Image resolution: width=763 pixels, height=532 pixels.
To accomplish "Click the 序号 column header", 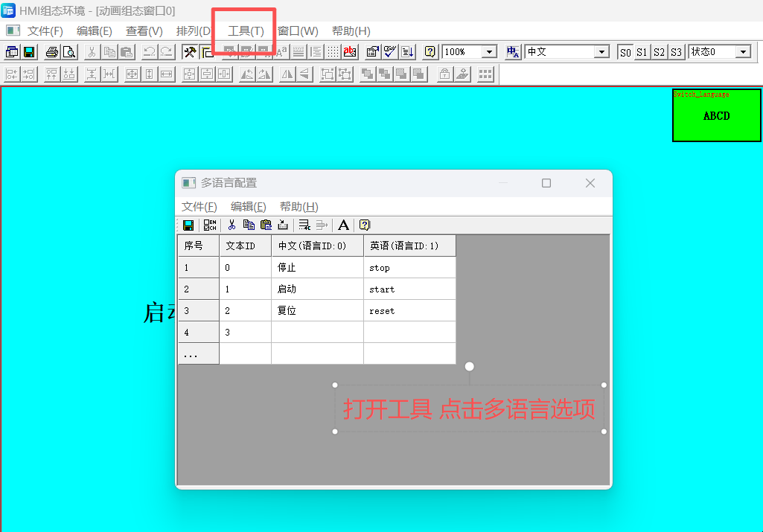I will (199, 246).
